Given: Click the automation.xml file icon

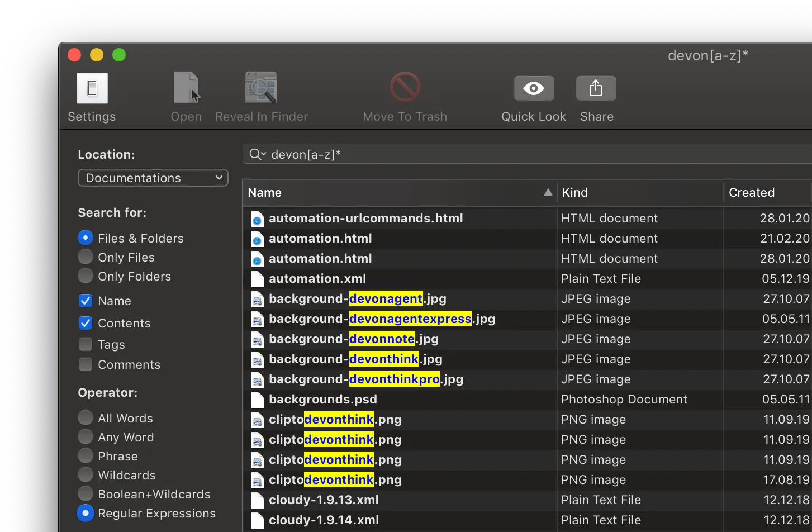Looking at the screenshot, I should (x=257, y=278).
